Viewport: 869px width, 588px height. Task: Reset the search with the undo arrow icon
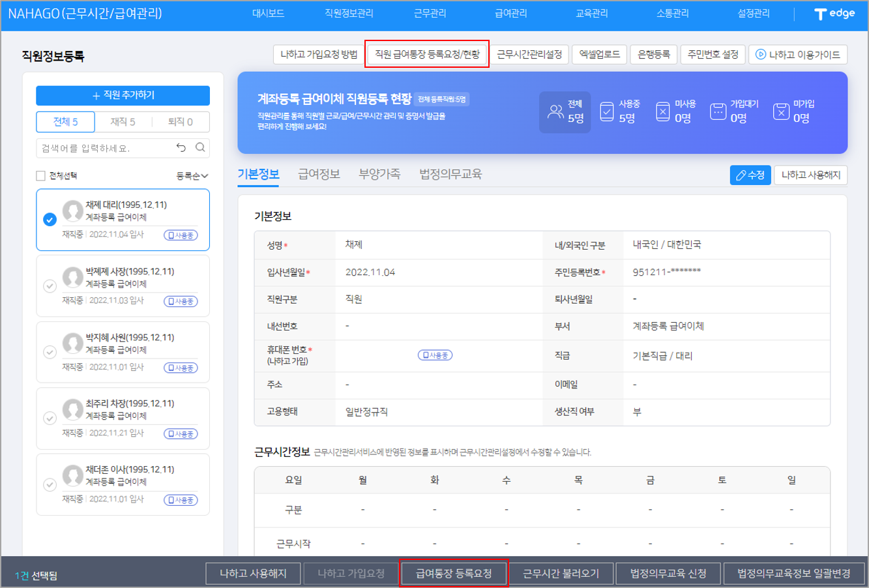[181, 147]
